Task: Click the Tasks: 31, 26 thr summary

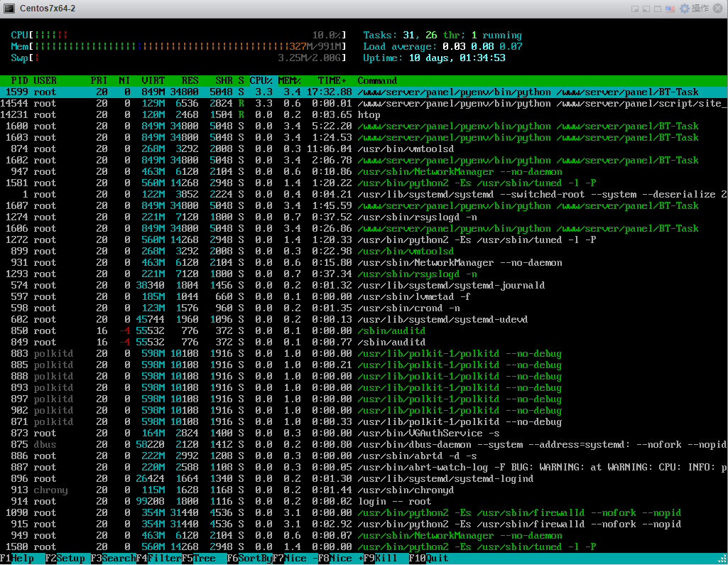Action: tap(442, 35)
